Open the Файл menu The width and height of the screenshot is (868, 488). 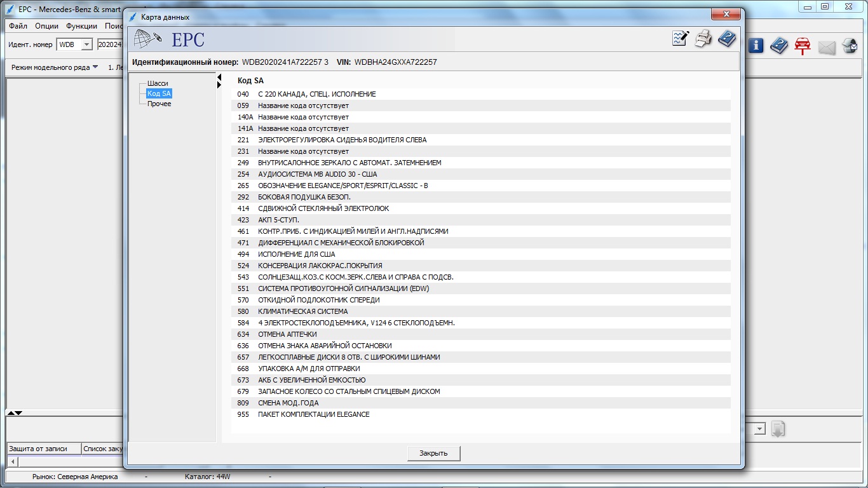point(18,26)
